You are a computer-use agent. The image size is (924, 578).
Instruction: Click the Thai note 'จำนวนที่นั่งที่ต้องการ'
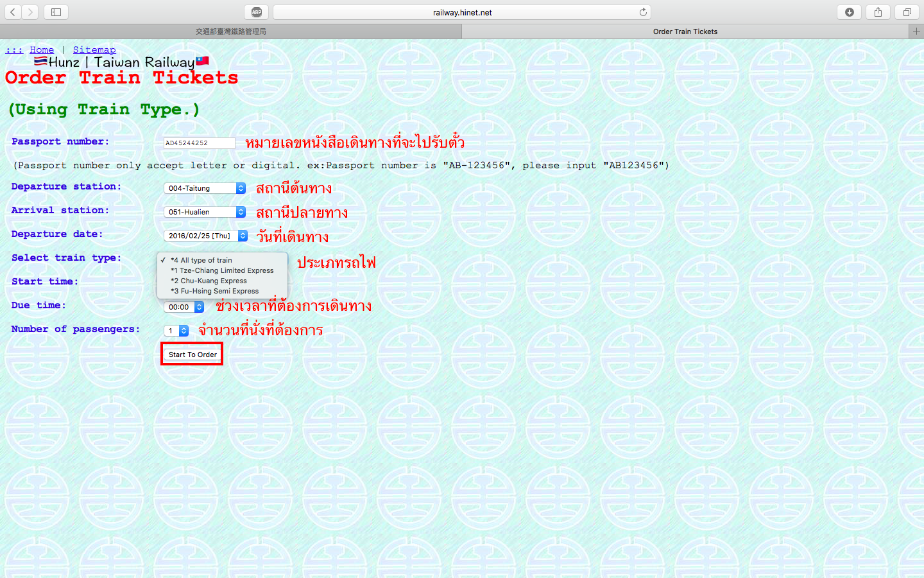[261, 330]
